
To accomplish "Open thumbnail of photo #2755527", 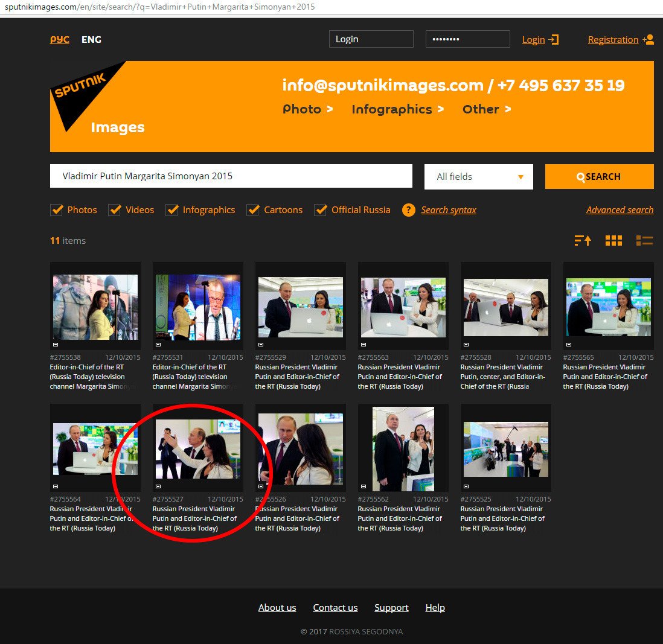I will point(197,449).
